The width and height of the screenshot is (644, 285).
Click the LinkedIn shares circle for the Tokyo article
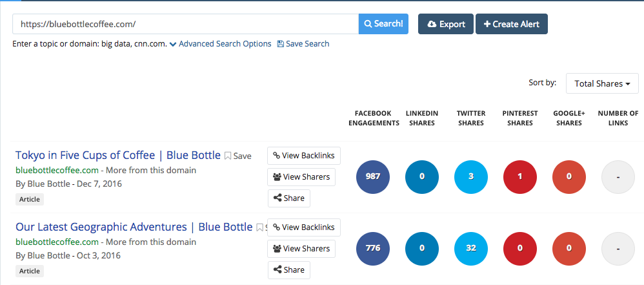(422, 177)
